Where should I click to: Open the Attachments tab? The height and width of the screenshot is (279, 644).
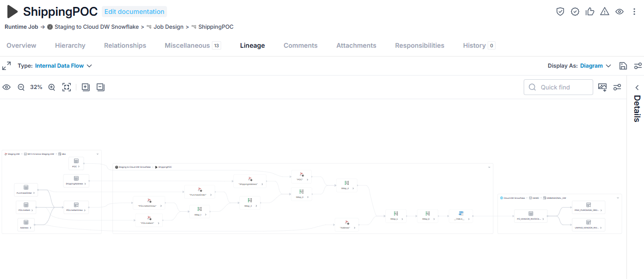coord(356,45)
